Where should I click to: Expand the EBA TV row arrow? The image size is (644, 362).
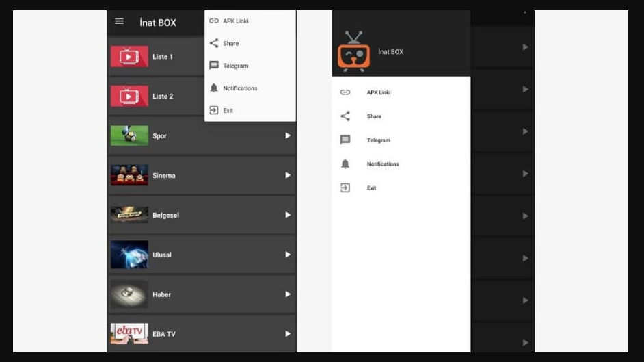(288, 334)
